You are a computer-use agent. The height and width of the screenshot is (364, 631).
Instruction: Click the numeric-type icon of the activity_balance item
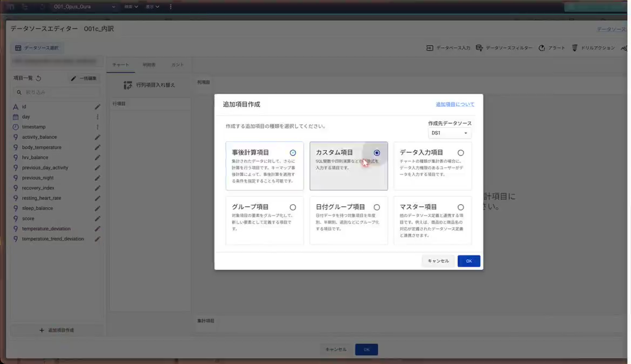point(15,137)
